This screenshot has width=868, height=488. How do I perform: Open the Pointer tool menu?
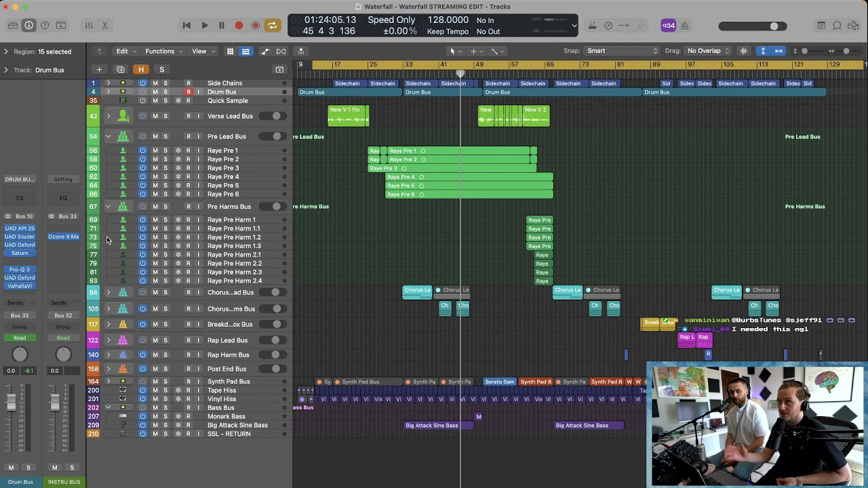(455, 51)
